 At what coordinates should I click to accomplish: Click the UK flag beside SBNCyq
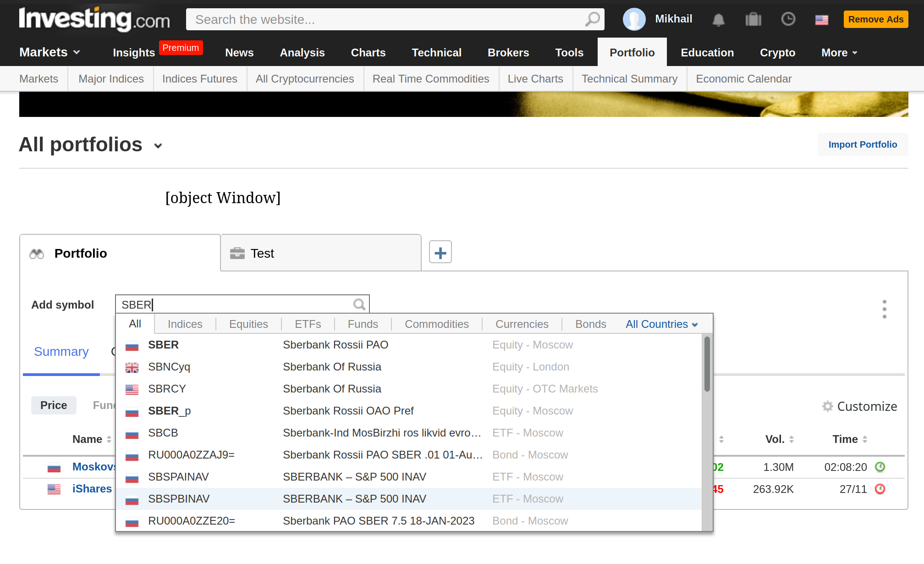click(132, 367)
